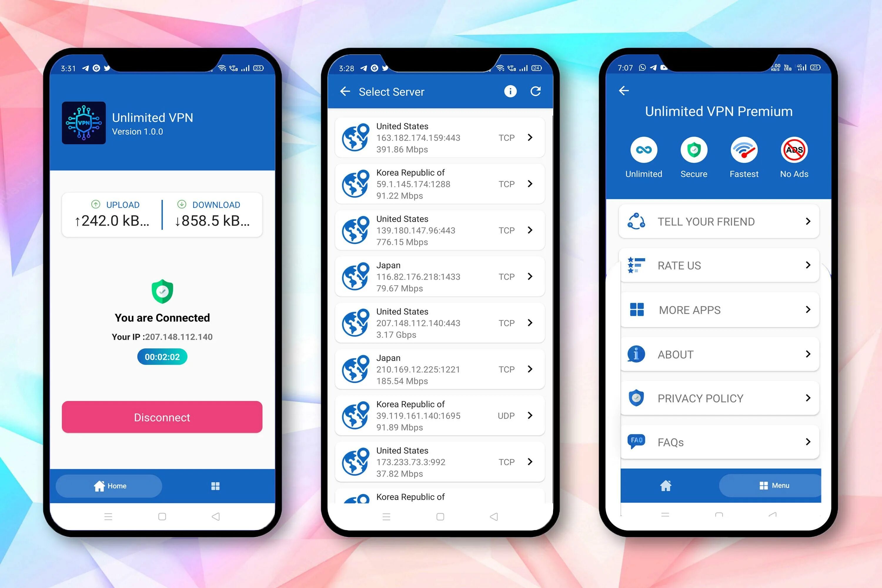Screen dimensions: 882x588
Task: Click the Disconnect button to end VPN
Action: (x=161, y=417)
